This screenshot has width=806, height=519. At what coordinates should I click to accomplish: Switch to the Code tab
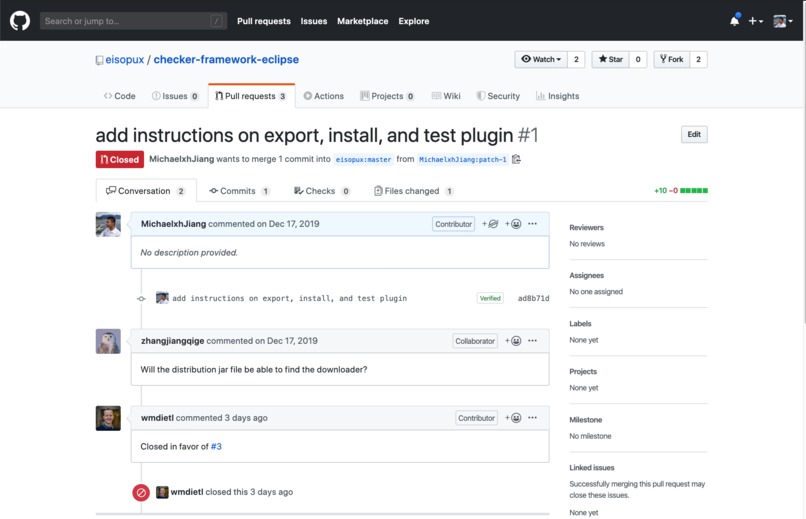(119, 96)
